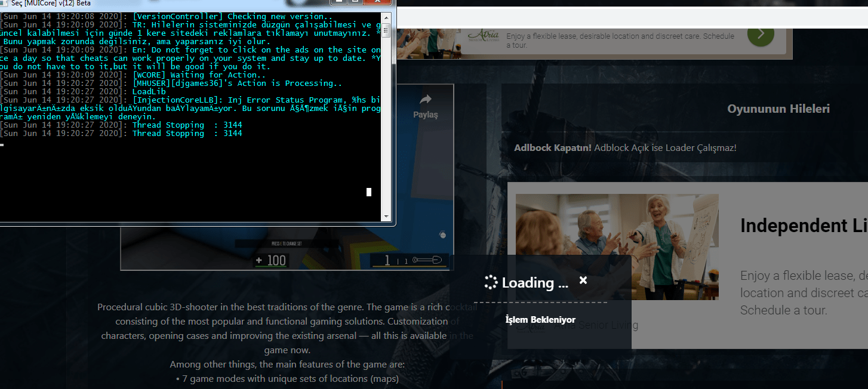Click the green arrow button in top ad

pos(760,33)
